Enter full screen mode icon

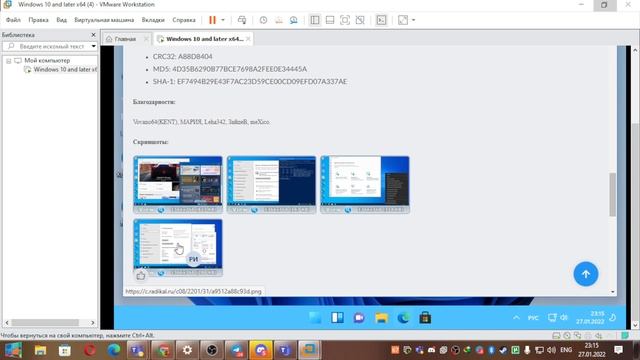345,20
